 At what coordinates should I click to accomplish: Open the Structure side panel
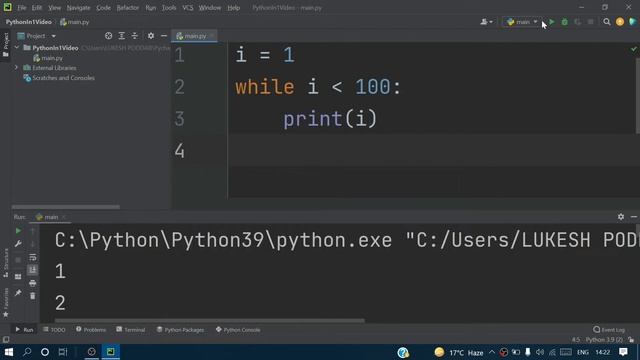(6, 263)
